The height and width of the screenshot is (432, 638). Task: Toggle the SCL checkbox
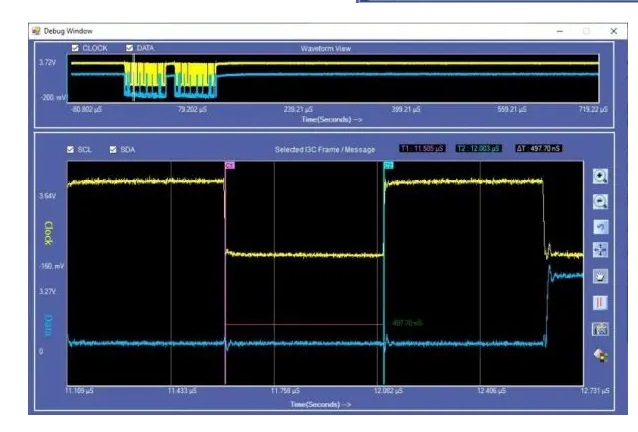70,150
